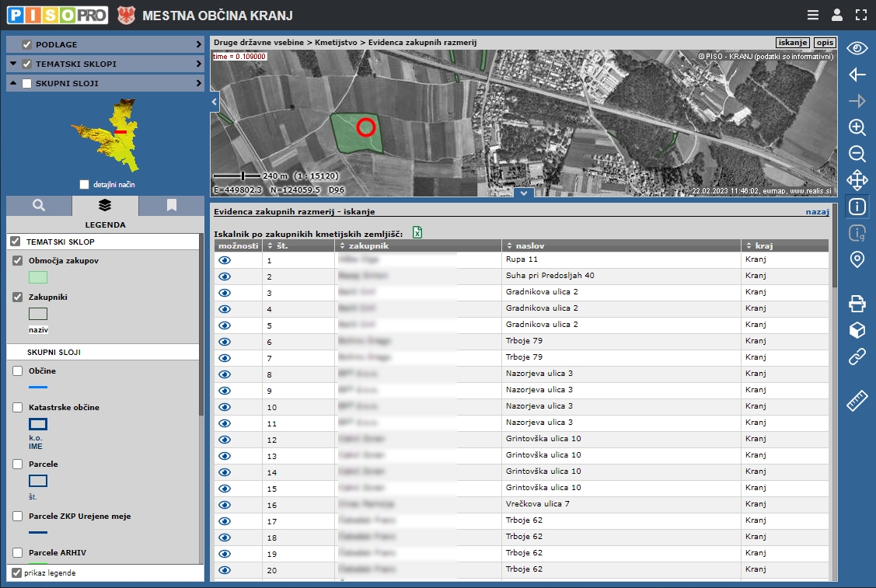
Task: Expand the SKUPNI SLOJI panel arrow
Action: click(x=198, y=83)
